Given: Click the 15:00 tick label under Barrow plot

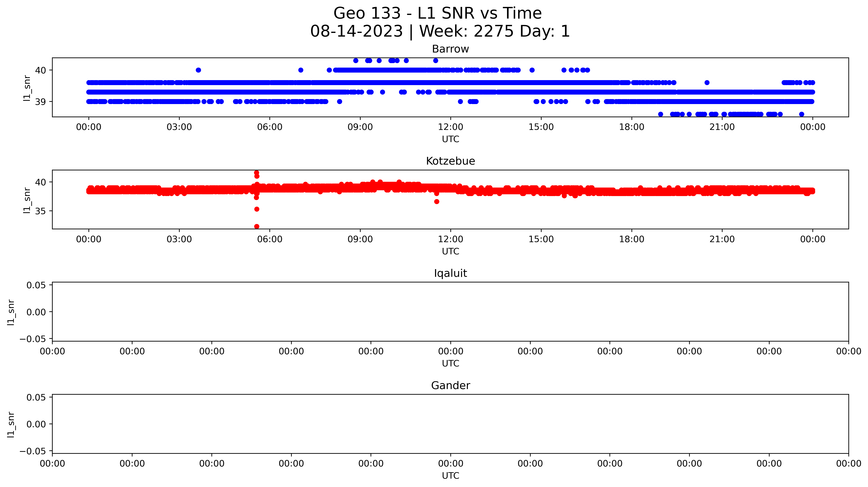Looking at the screenshot, I should pyautogui.click(x=541, y=127).
